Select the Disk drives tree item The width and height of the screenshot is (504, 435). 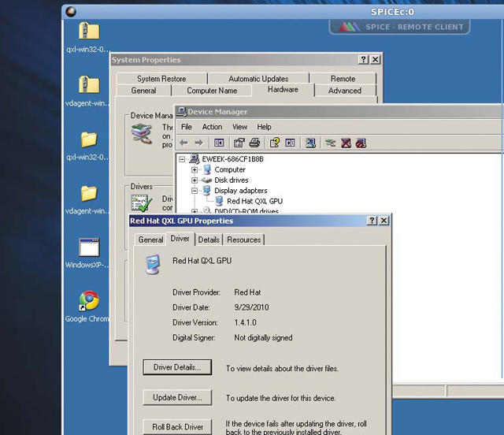point(232,180)
